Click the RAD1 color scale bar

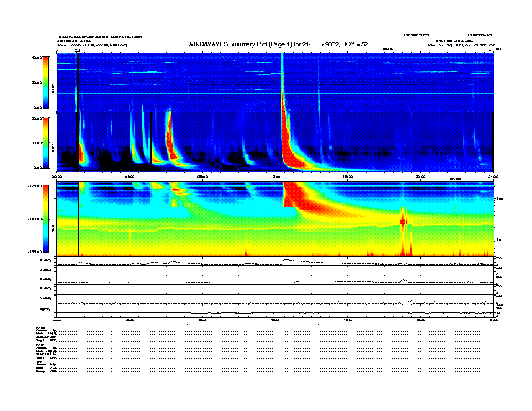[x=46, y=143]
